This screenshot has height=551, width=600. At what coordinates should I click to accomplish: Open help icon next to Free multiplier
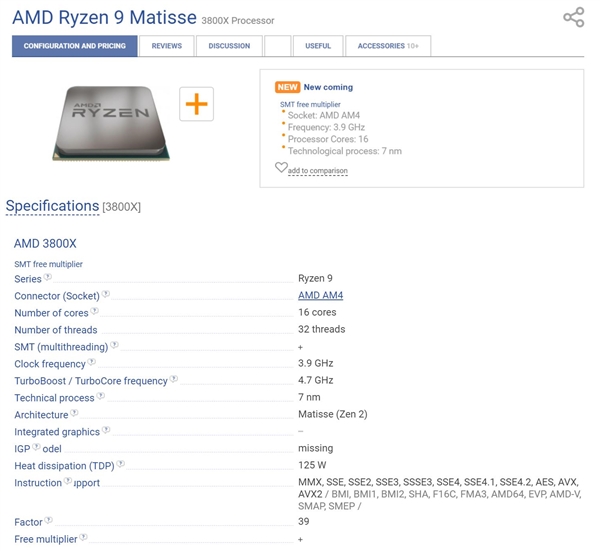pyautogui.click(x=85, y=537)
